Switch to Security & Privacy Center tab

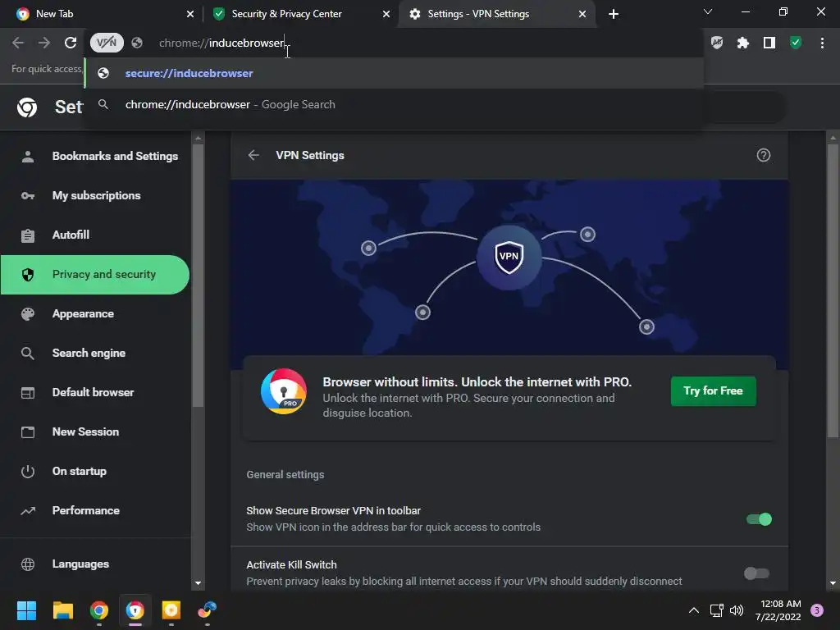[x=300, y=14]
